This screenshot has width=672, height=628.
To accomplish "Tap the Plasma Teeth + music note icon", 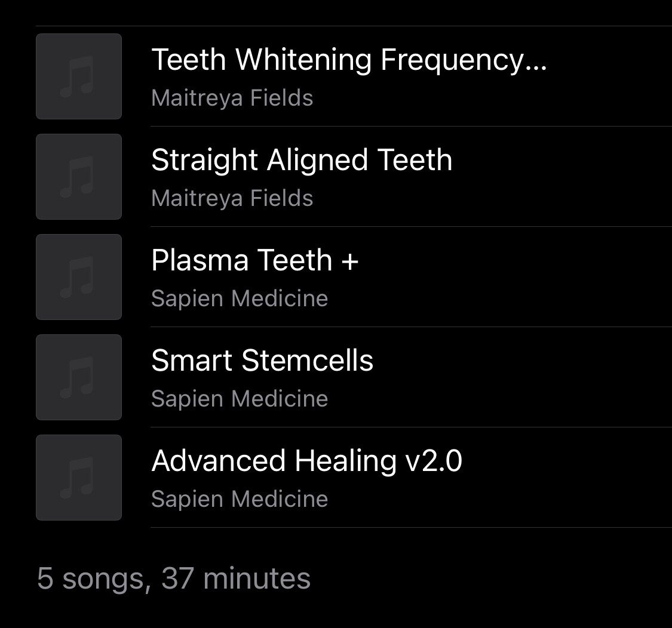I will [x=79, y=277].
